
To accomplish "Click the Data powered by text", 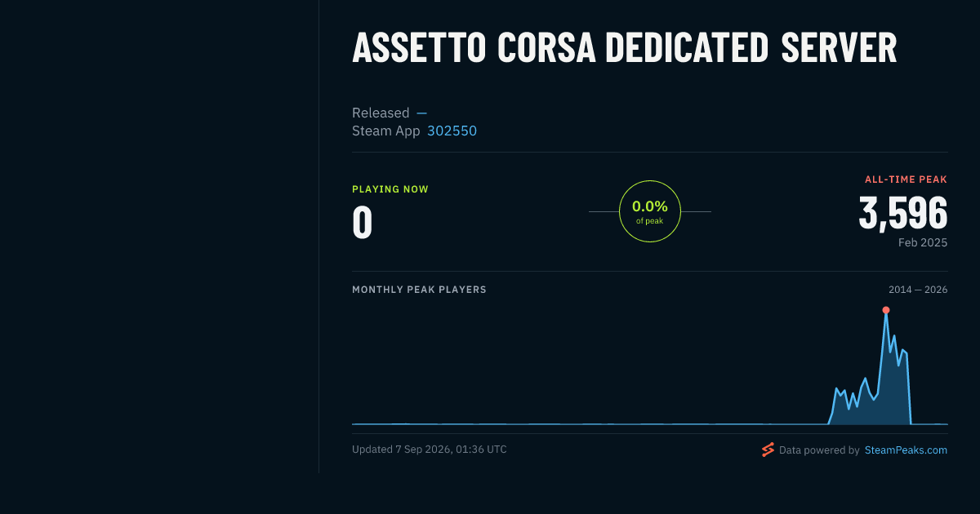I will (x=819, y=450).
